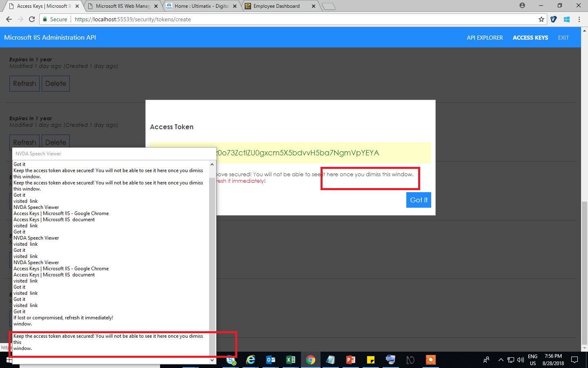This screenshot has height=368, width=588.
Task: Click the blue V browser extension icon
Action: [553, 19]
